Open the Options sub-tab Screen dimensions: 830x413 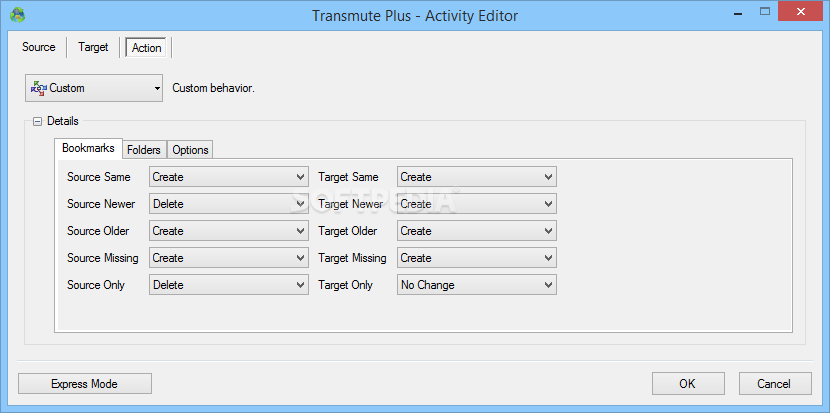[x=191, y=150]
